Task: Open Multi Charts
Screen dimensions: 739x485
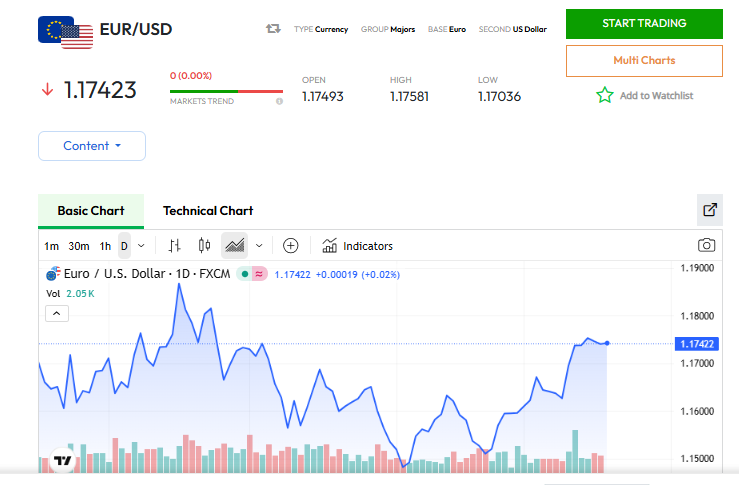Action: pos(643,61)
